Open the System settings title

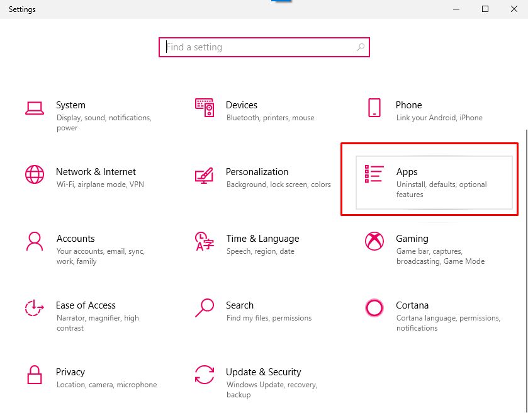(x=70, y=105)
